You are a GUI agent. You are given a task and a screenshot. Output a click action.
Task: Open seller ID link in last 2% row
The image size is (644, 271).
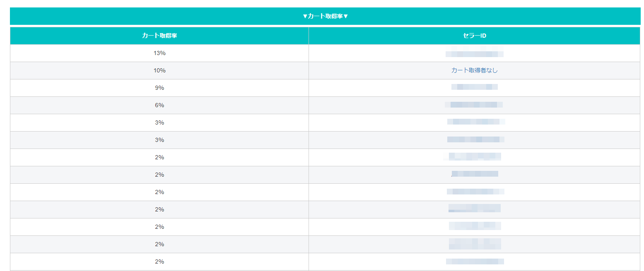(475, 261)
